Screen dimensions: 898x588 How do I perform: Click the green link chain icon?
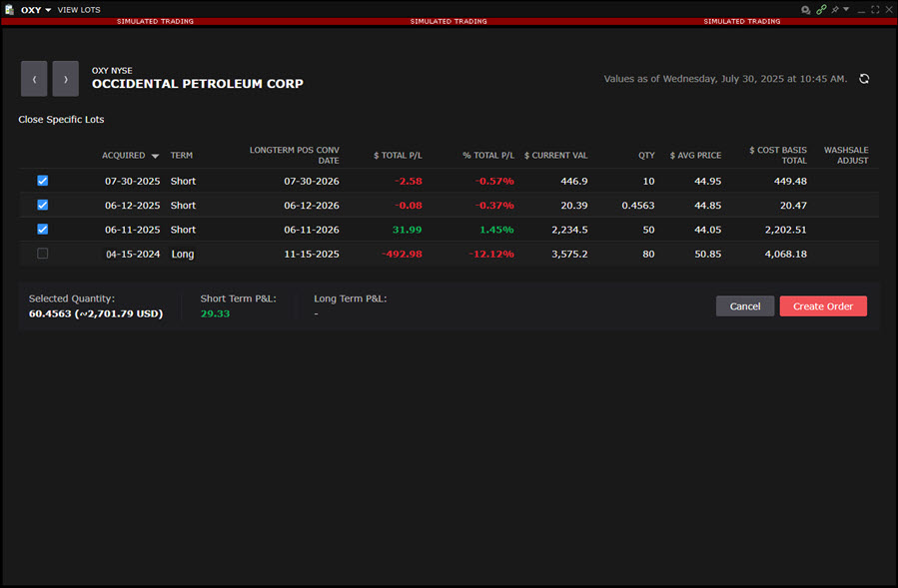coord(821,9)
